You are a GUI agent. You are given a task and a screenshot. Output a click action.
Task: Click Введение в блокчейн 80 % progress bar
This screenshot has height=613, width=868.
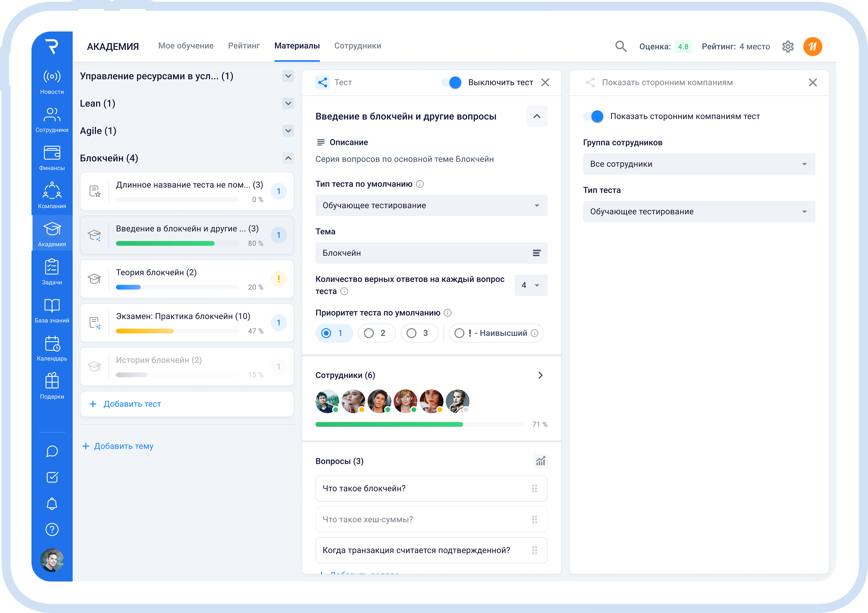coord(177,243)
